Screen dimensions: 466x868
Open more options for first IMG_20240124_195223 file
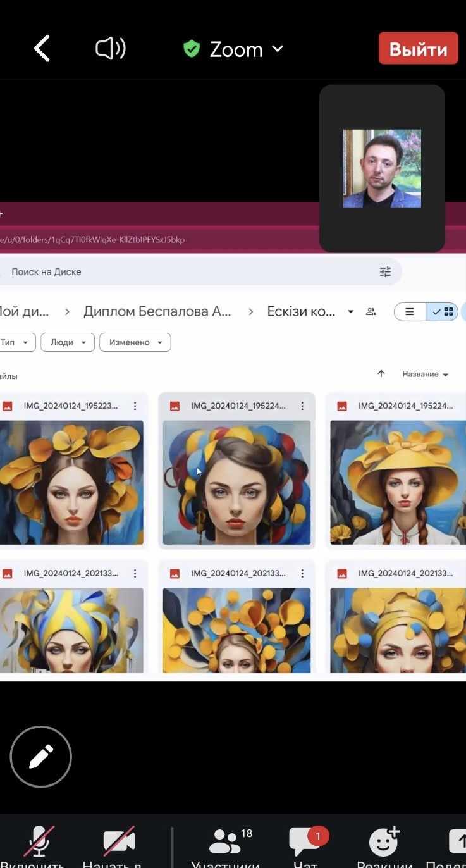click(135, 406)
